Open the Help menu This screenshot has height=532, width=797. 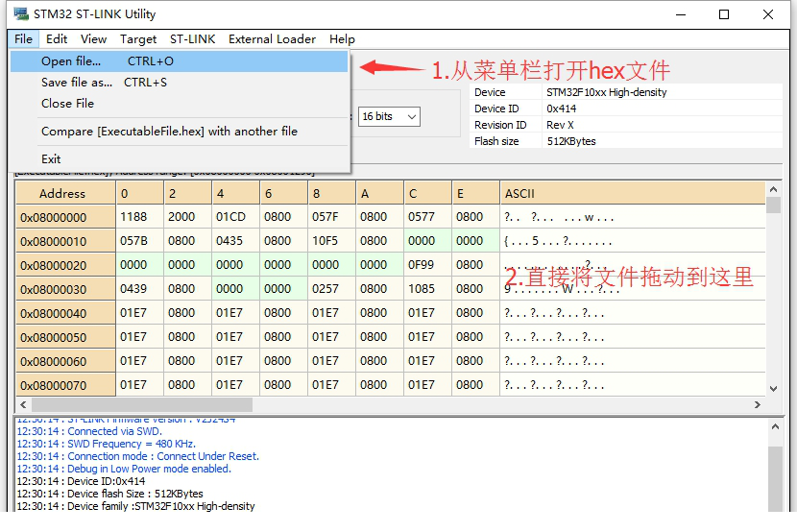click(x=342, y=39)
